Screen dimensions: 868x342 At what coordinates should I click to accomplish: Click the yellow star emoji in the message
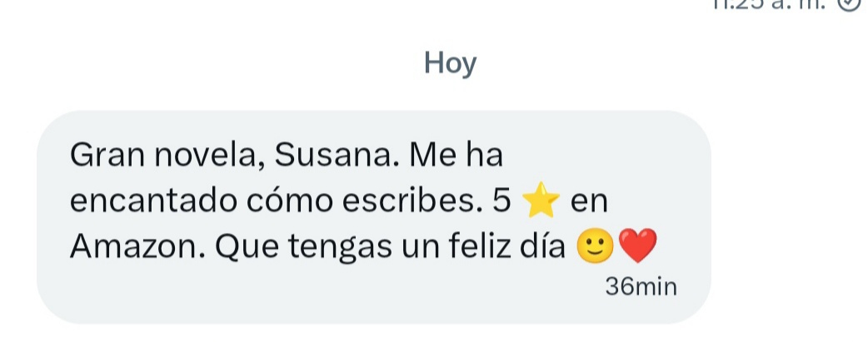tap(541, 201)
